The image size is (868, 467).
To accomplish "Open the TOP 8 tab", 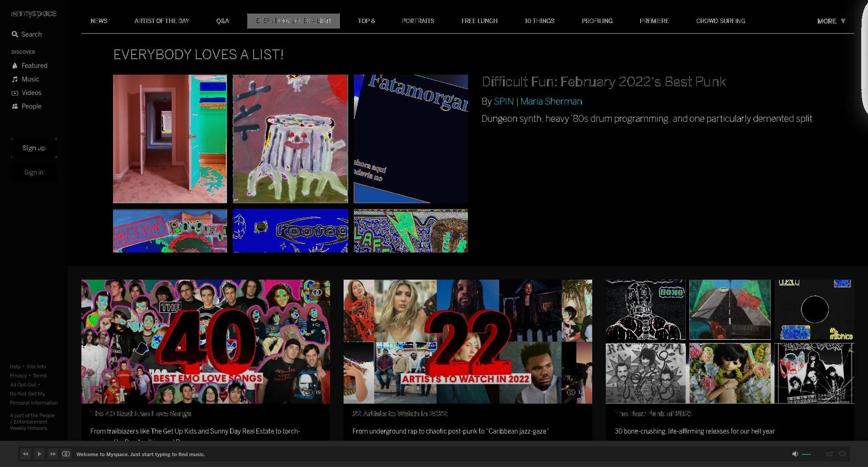I will (366, 21).
